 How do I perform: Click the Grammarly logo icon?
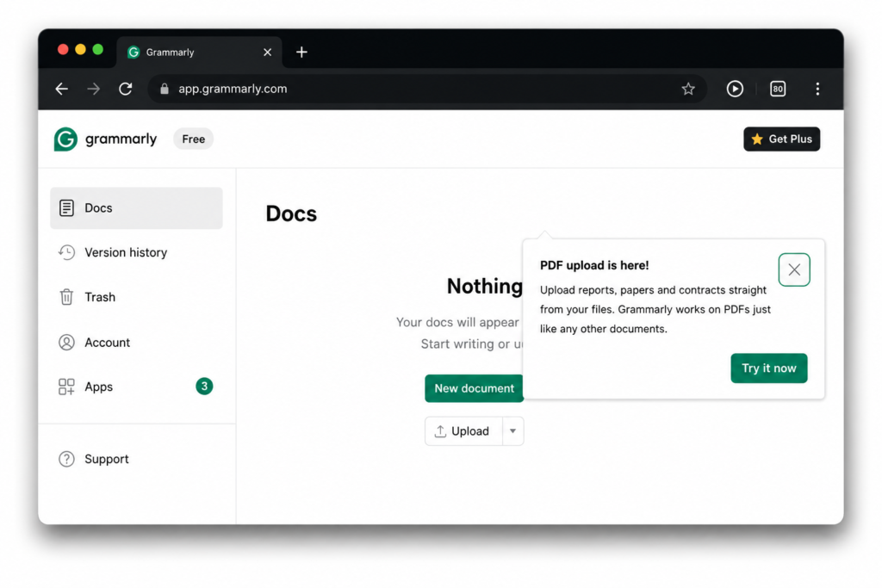click(x=65, y=139)
